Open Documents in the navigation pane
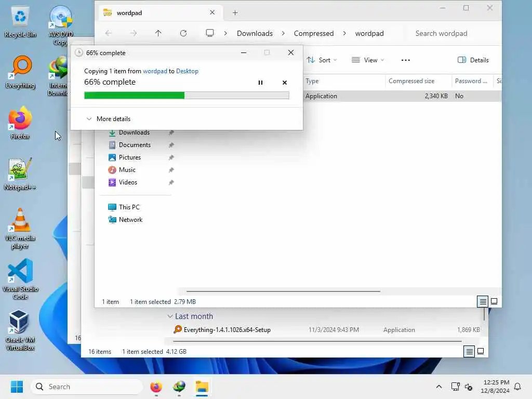Image resolution: width=532 pixels, height=399 pixels. click(135, 145)
